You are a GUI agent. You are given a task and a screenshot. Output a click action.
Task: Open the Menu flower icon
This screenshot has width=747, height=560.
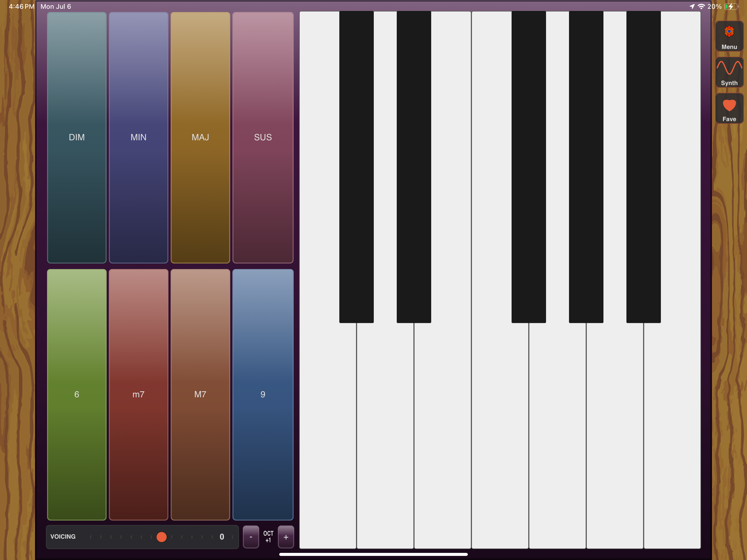729,36
